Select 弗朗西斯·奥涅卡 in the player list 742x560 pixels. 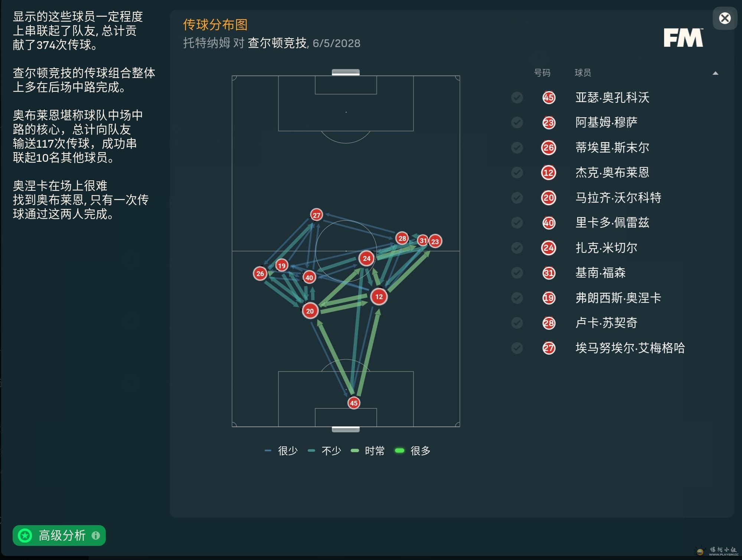click(618, 298)
